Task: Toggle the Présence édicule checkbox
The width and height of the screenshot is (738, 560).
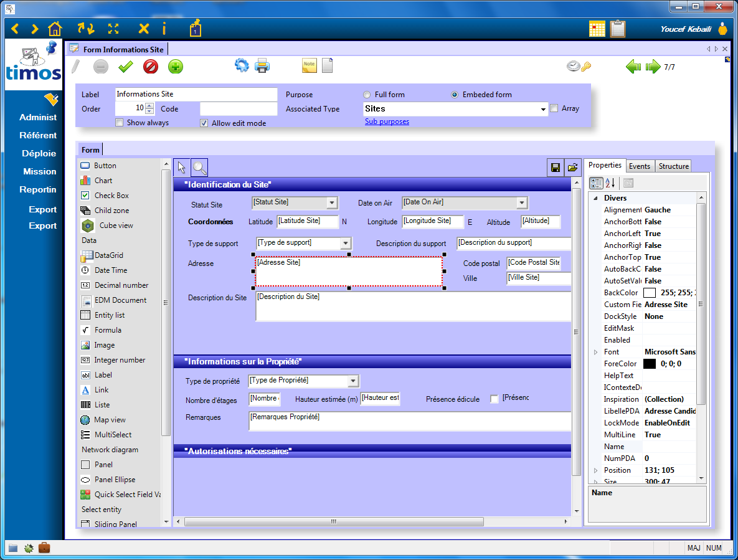Action: coord(494,399)
